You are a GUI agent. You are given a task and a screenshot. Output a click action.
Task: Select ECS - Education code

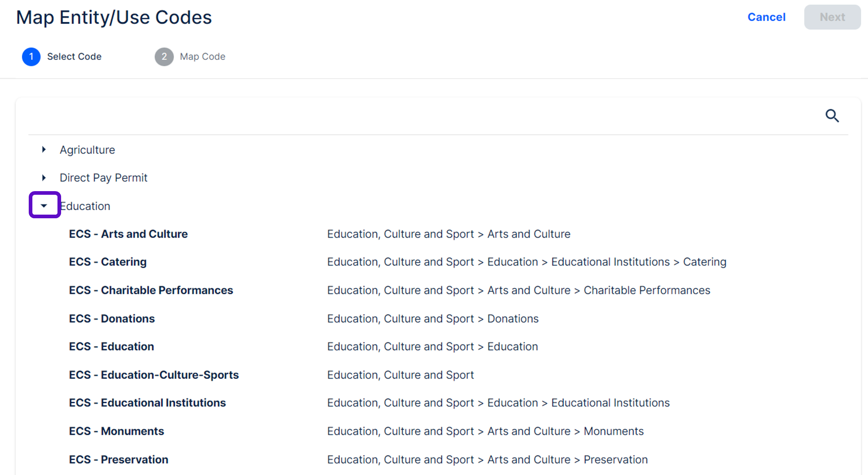pyautogui.click(x=111, y=347)
